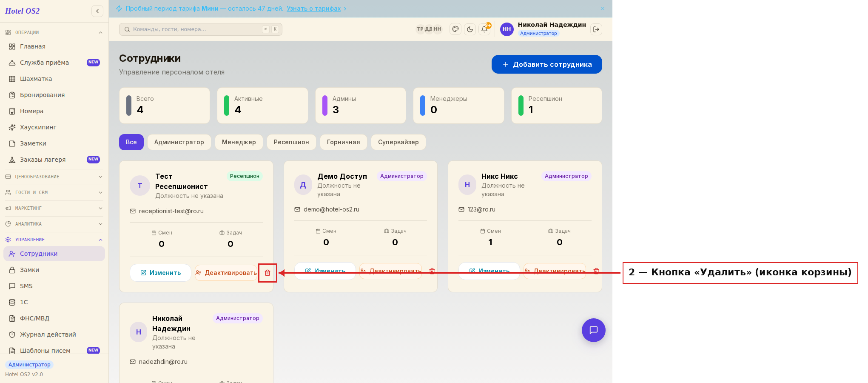Expand the Гости и CRM sidebar section

[x=54, y=192]
